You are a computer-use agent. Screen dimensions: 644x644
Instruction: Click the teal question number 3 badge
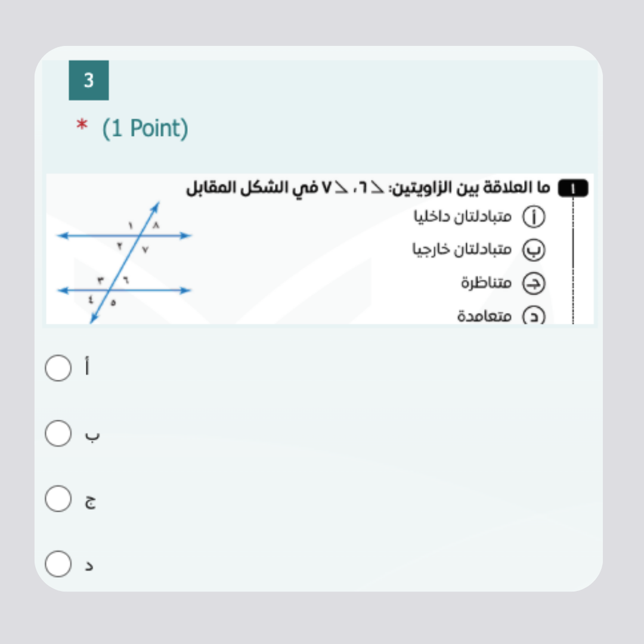tap(89, 80)
